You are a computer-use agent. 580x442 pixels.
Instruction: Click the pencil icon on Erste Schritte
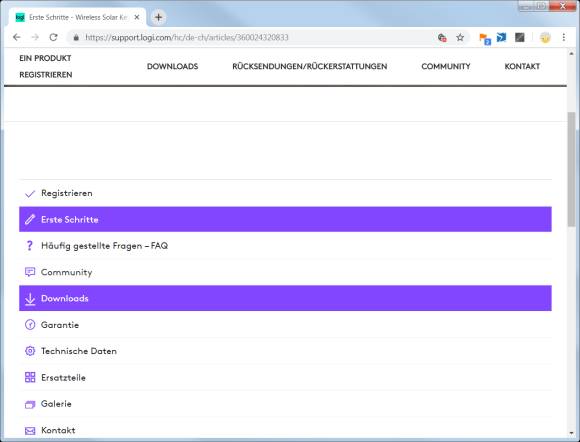(x=30, y=219)
